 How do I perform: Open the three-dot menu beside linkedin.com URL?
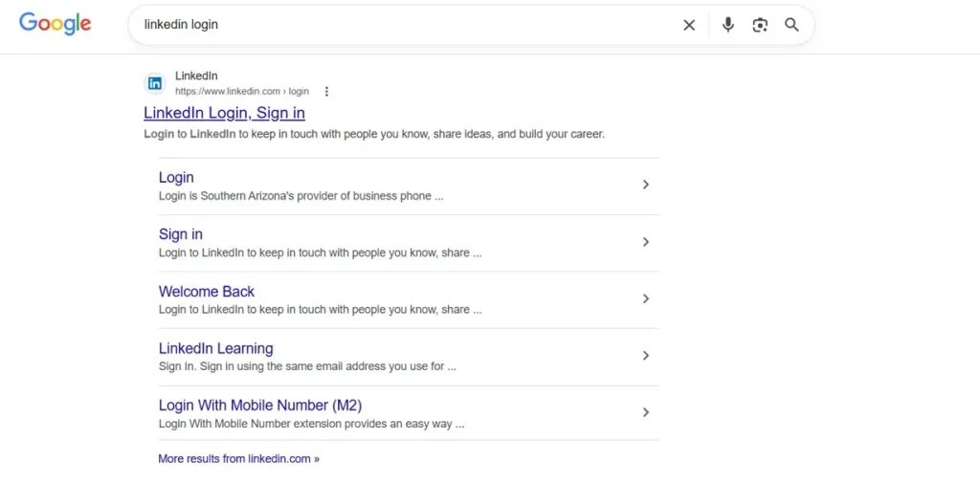pyautogui.click(x=326, y=91)
